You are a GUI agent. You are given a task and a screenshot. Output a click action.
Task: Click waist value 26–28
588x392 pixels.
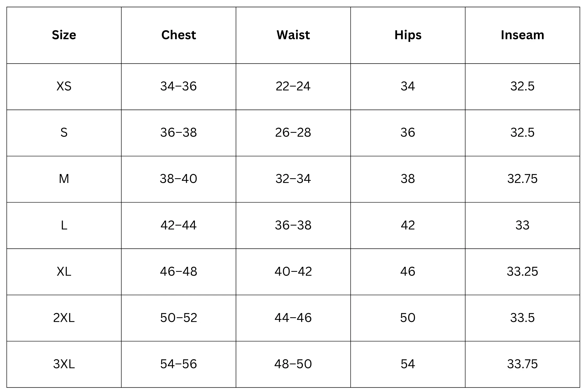point(293,132)
